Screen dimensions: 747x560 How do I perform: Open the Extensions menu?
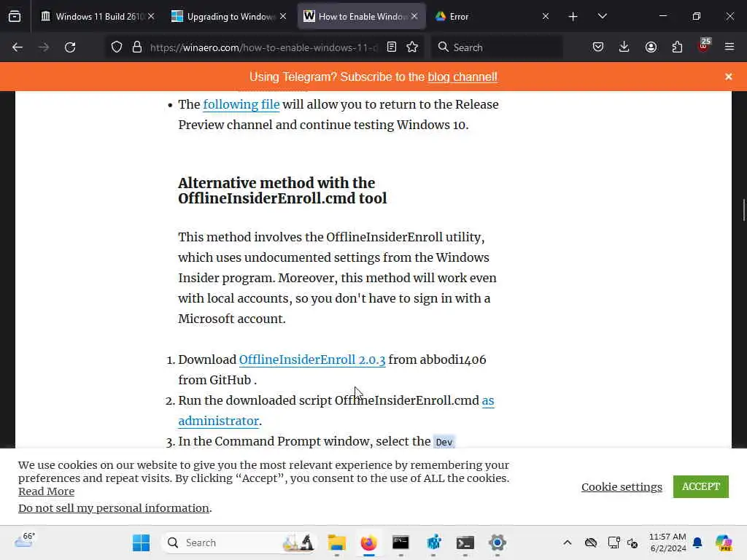tap(677, 47)
